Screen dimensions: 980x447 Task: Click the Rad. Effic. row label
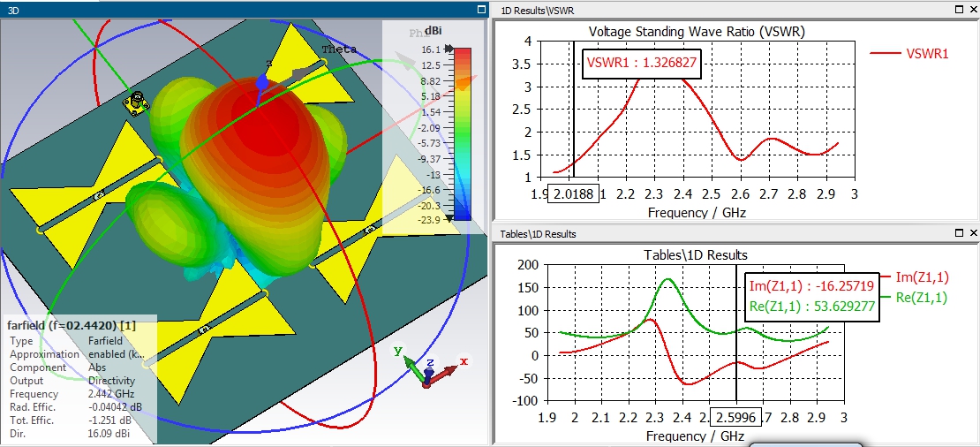(31, 407)
